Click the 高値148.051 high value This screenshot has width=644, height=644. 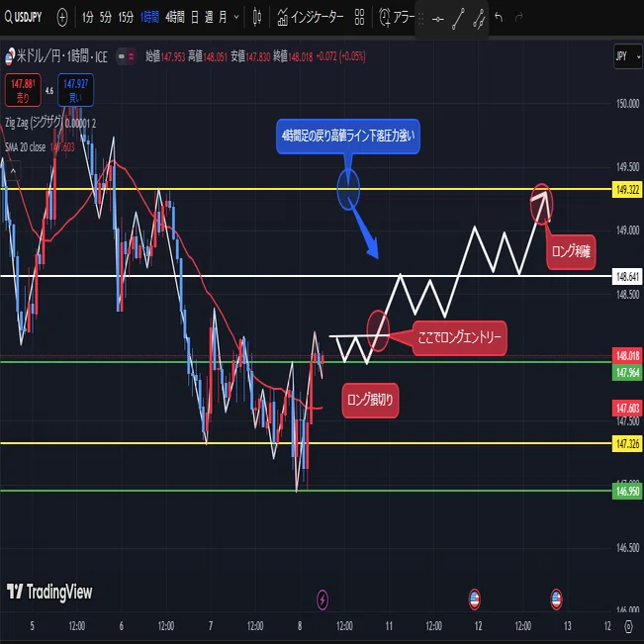pyautogui.click(x=208, y=56)
